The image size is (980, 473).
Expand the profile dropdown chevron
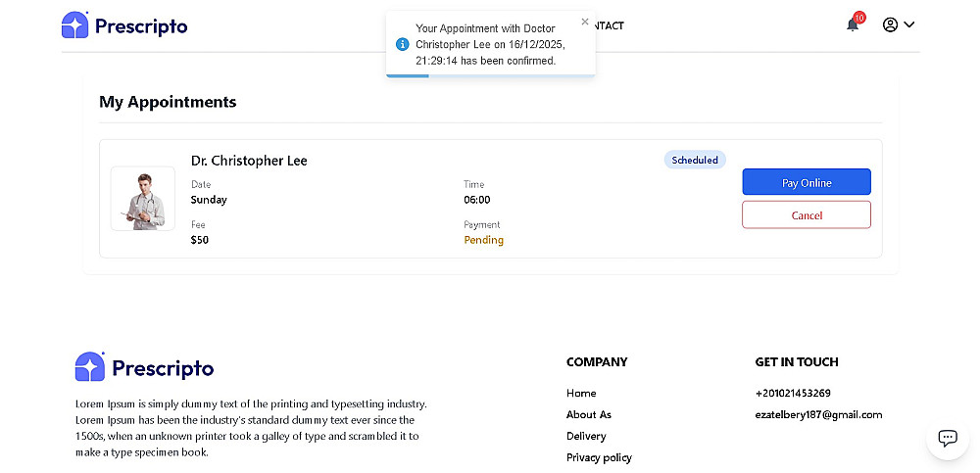(x=909, y=24)
